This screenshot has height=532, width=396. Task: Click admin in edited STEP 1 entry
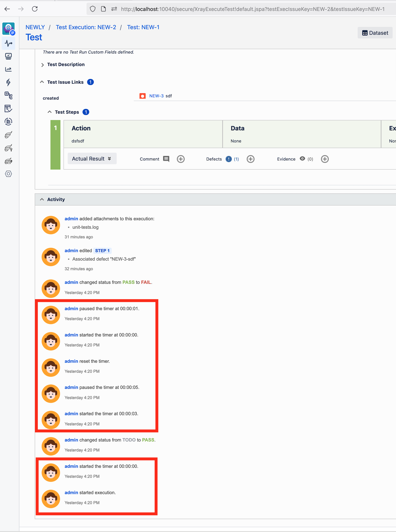(71, 251)
